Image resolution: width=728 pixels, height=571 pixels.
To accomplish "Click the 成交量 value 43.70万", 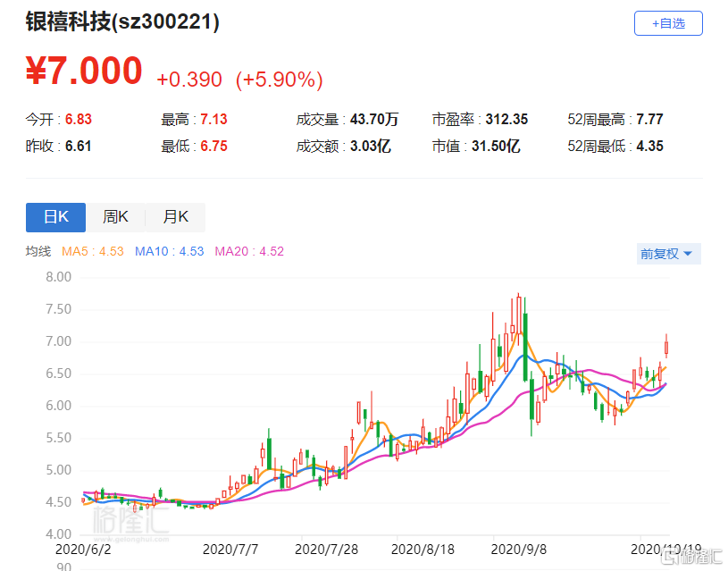I will coord(374,120).
